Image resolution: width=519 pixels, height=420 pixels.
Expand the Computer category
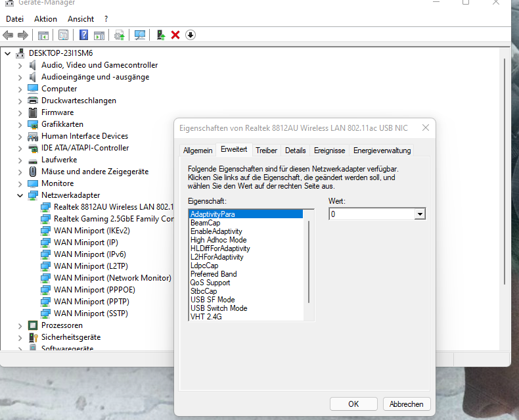tap(20, 89)
